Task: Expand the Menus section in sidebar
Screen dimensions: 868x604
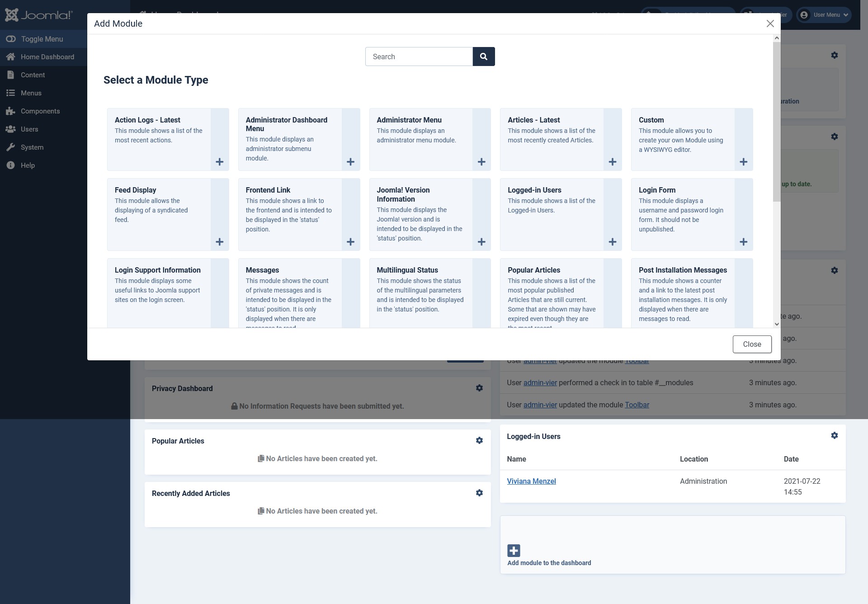Action: (x=31, y=93)
